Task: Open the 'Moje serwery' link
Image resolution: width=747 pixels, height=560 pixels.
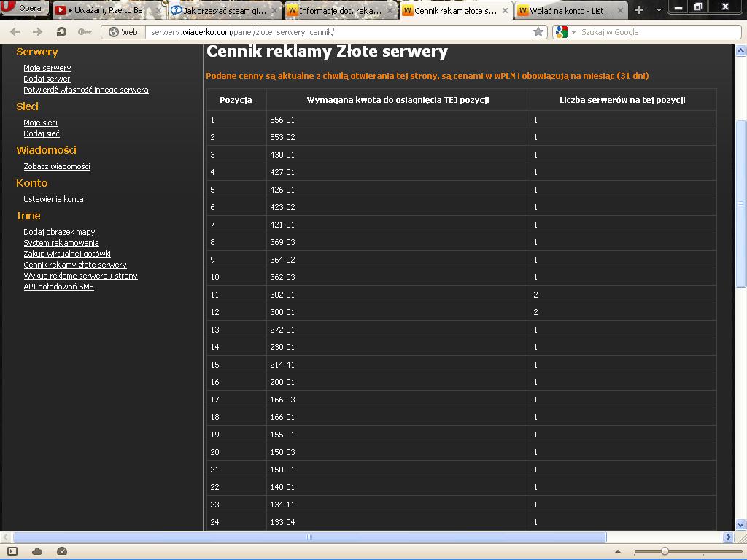Action: [47, 68]
